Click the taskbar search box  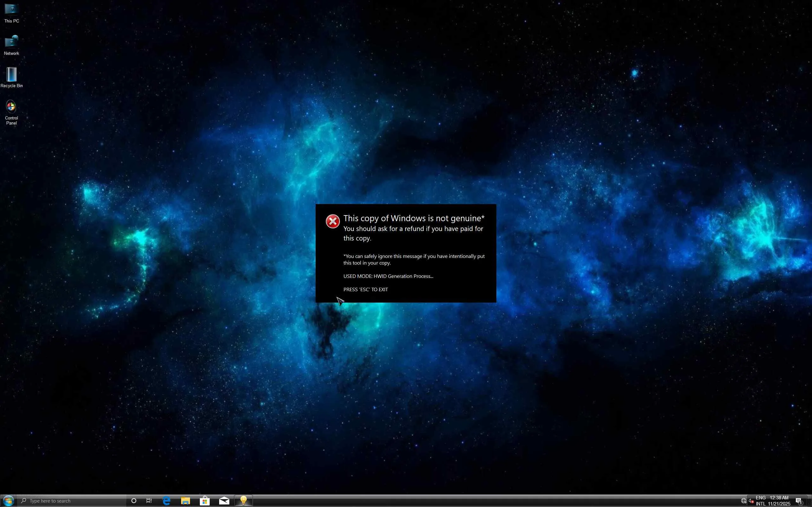[x=72, y=501]
